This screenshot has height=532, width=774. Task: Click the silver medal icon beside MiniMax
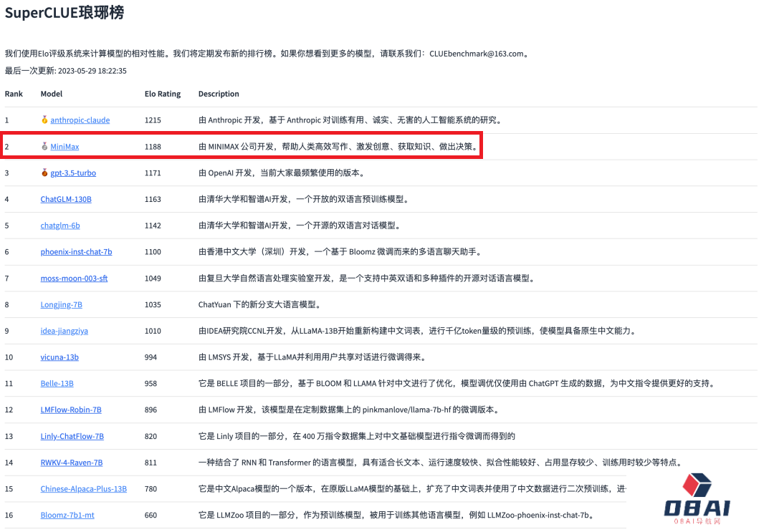[44, 147]
